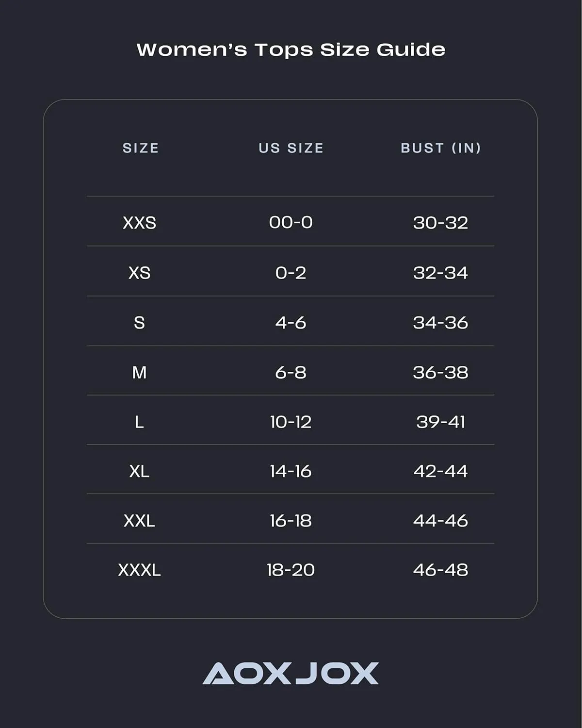Click the XXS size label
Viewport: 582px width, 728px height.
click(x=140, y=223)
